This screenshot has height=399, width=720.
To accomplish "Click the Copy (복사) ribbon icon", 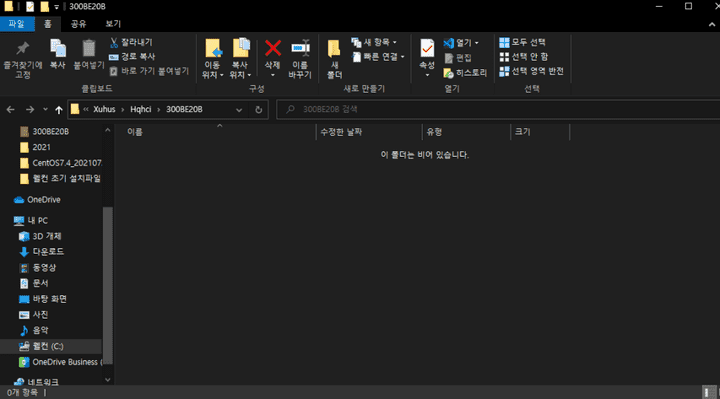I will click(x=57, y=54).
